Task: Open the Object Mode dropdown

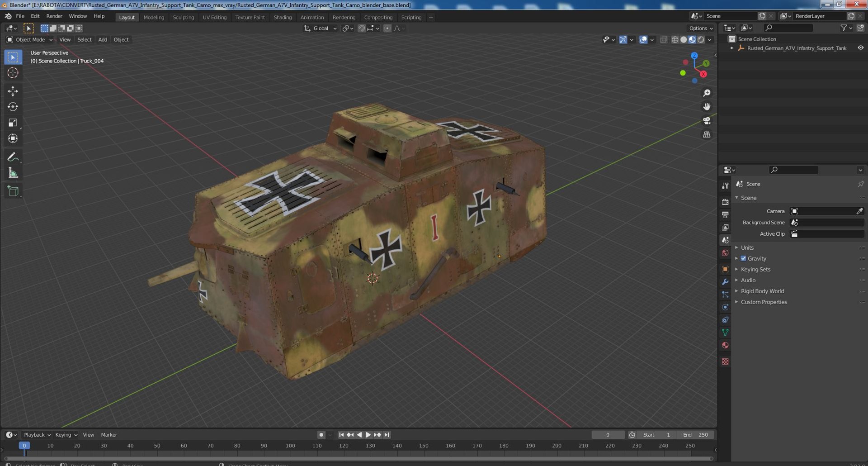Action: coord(29,40)
